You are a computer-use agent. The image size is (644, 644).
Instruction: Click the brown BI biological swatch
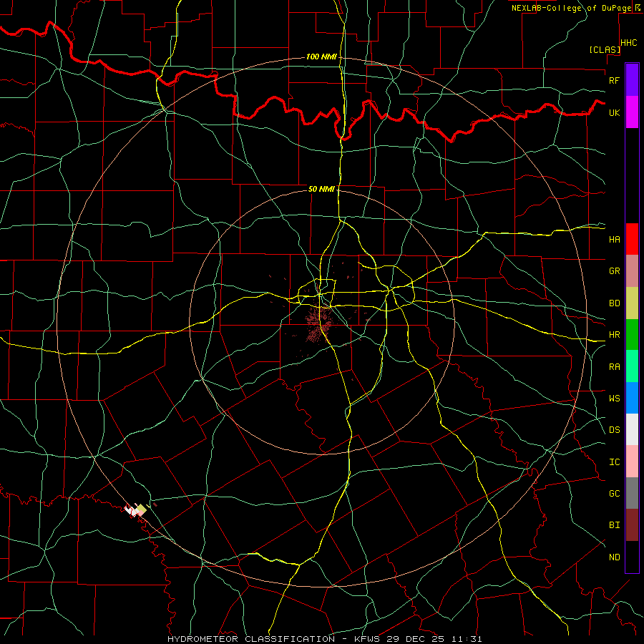click(x=632, y=525)
